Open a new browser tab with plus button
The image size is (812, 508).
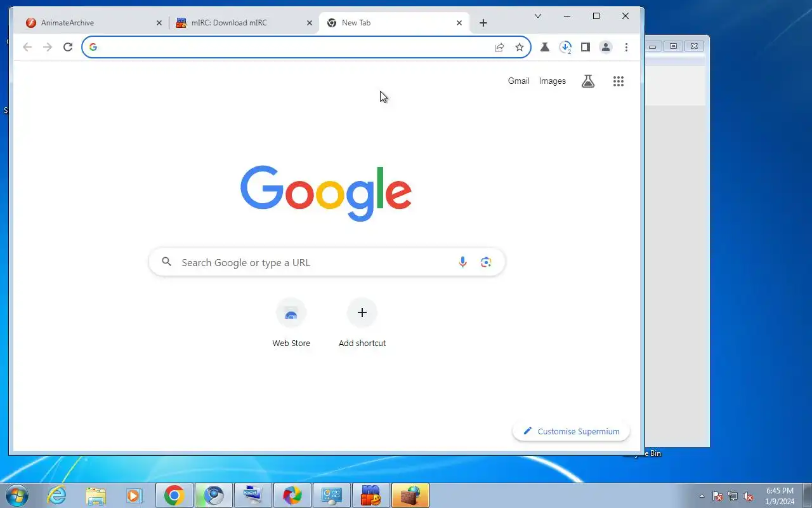[x=483, y=23]
